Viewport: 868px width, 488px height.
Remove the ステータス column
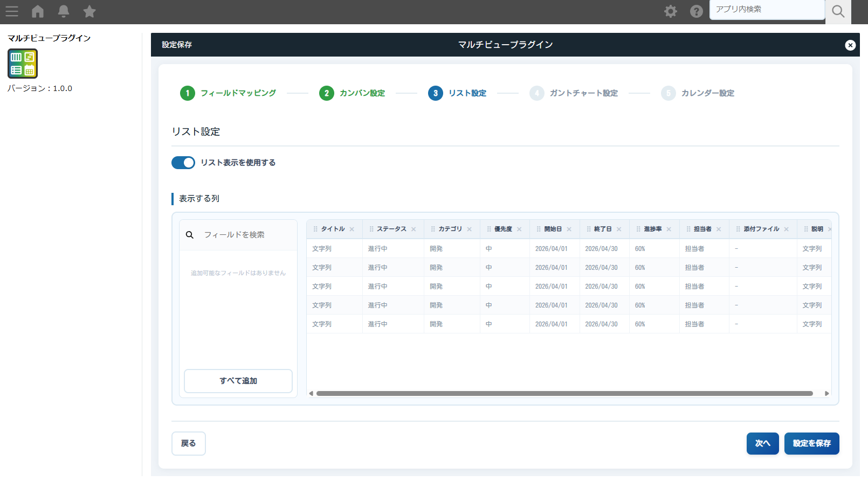coord(414,229)
